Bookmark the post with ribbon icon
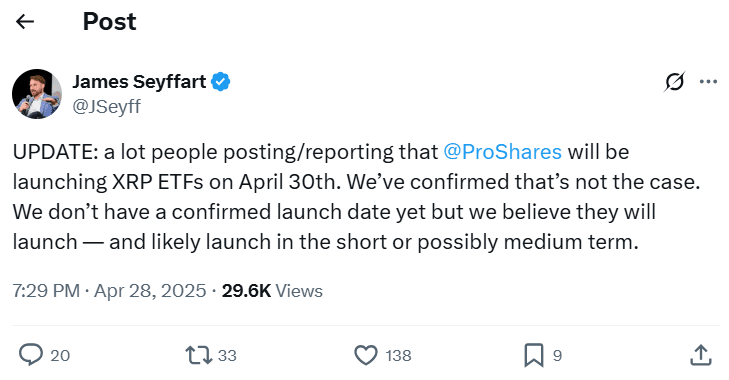 click(534, 355)
